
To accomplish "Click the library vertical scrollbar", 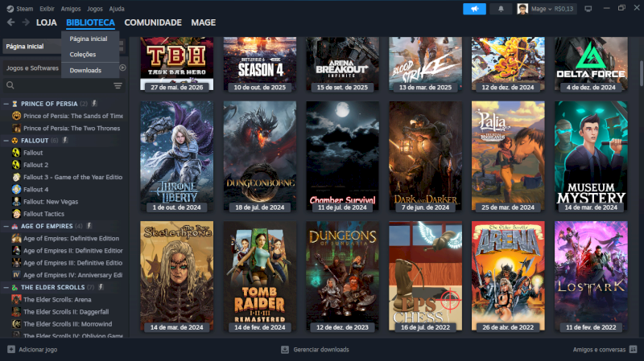I will 641,74.
